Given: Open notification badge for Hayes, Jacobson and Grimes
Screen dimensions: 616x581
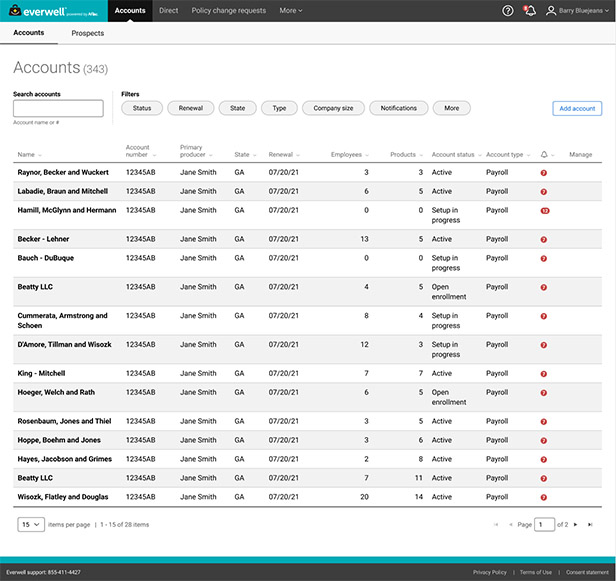Looking at the screenshot, I should (544, 460).
